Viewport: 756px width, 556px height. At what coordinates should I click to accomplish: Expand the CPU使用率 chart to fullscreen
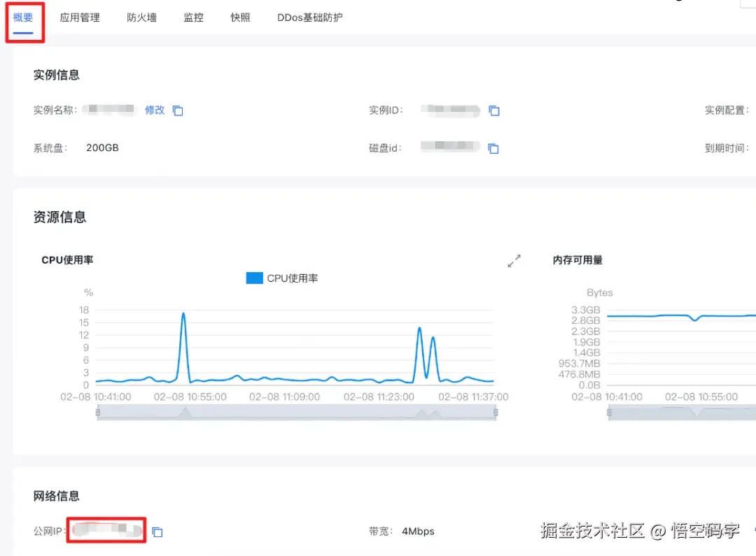point(514,260)
